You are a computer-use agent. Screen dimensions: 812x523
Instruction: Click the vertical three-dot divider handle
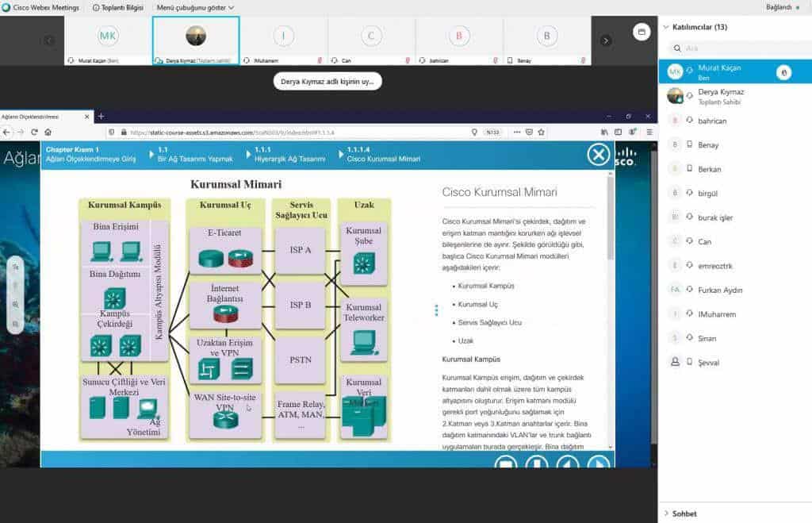tap(437, 310)
